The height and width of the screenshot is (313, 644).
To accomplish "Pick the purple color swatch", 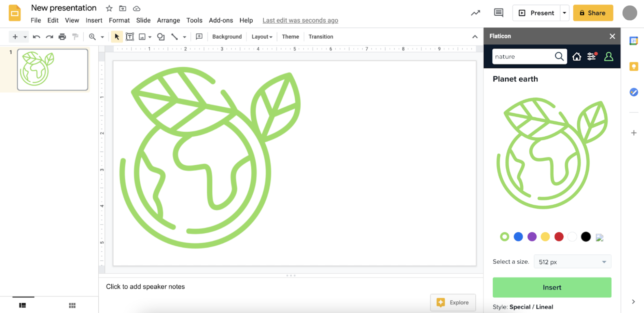I will coord(532,236).
